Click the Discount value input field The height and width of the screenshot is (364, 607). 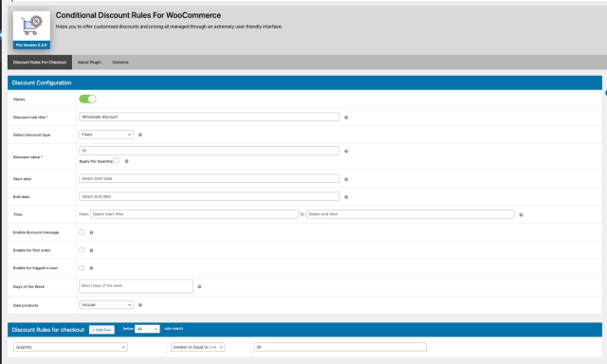pyautogui.click(x=209, y=151)
